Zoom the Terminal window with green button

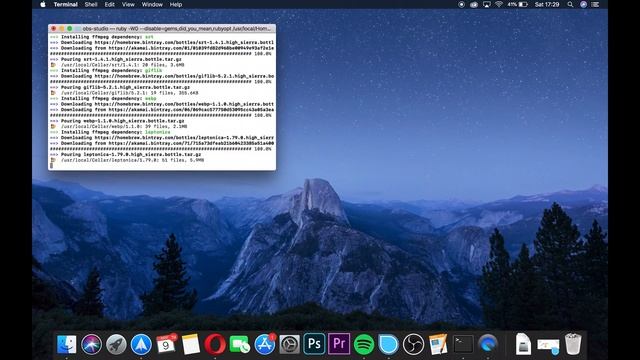tap(69, 29)
